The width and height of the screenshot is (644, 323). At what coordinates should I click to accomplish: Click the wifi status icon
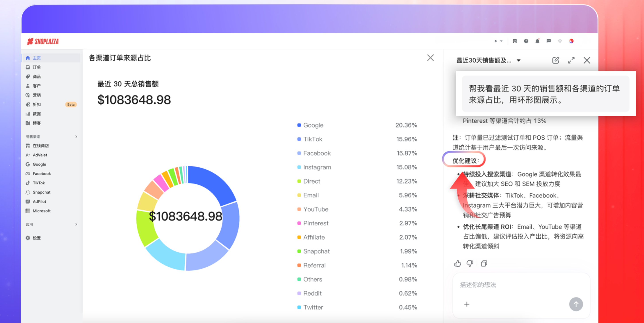[x=560, y=41]
